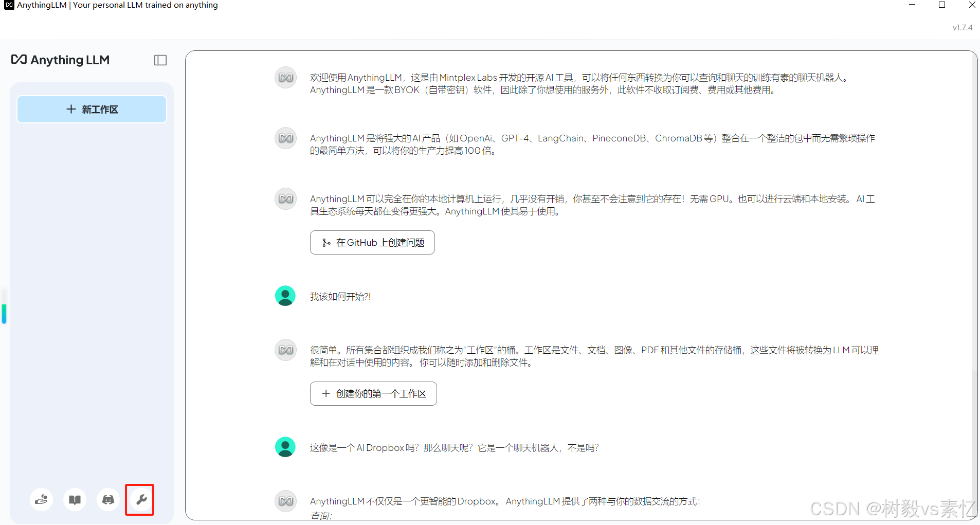Viewport: 980px width, 525px height.
Task: Click the message mentioning LangChain and PineconeDB
Action: coord(592,144)
